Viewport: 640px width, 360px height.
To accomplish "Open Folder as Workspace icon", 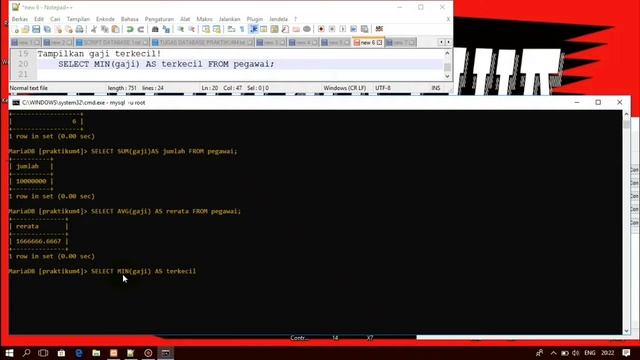I will (x=296, y=29).
